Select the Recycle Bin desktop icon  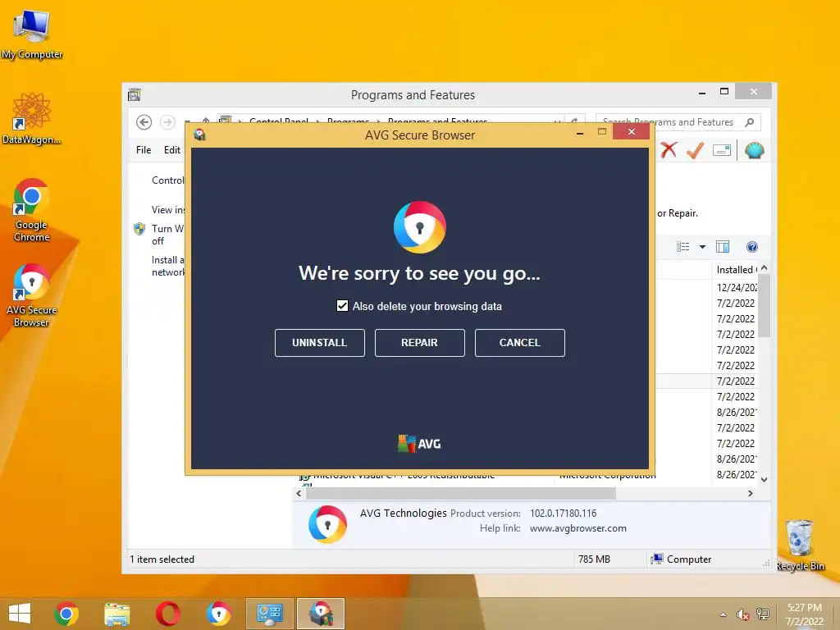click(x=800, y=546)
